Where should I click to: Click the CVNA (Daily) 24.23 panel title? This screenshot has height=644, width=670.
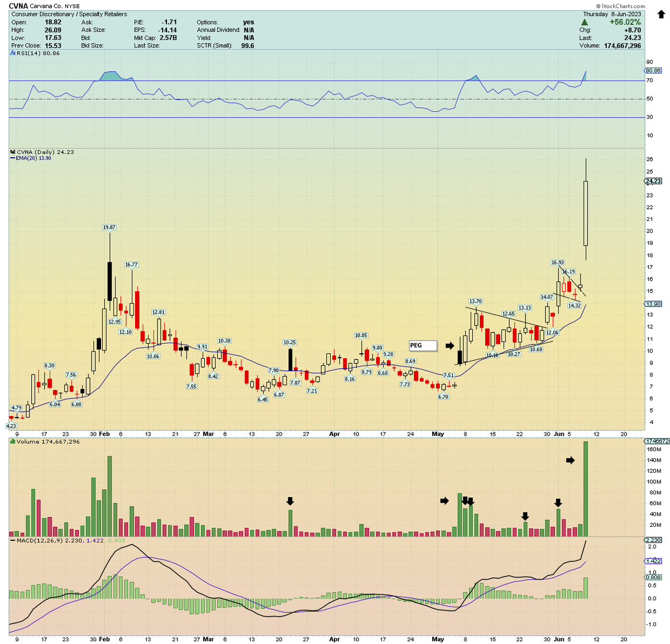[x=45, y=152]
